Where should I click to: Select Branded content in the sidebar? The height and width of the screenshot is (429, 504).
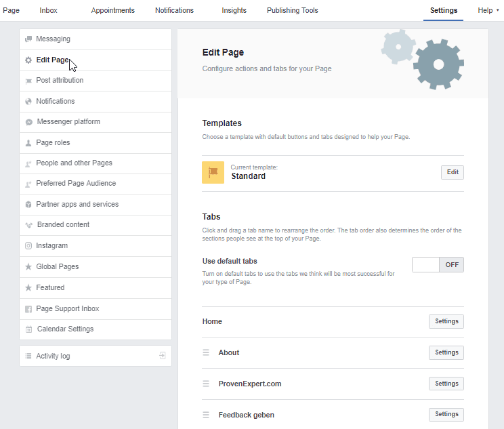pyautogui.click(x=63, y=225)
